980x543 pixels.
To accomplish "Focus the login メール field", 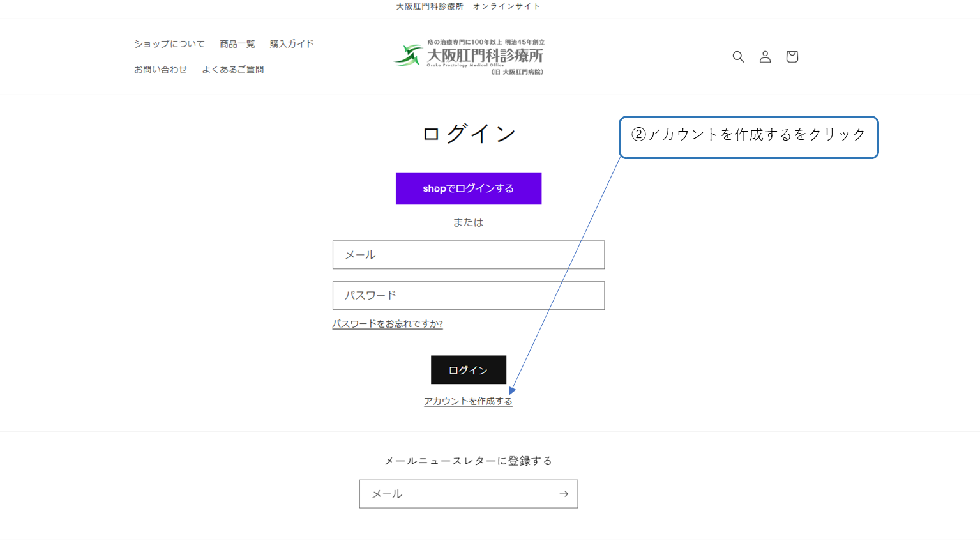I will (468, 255).
